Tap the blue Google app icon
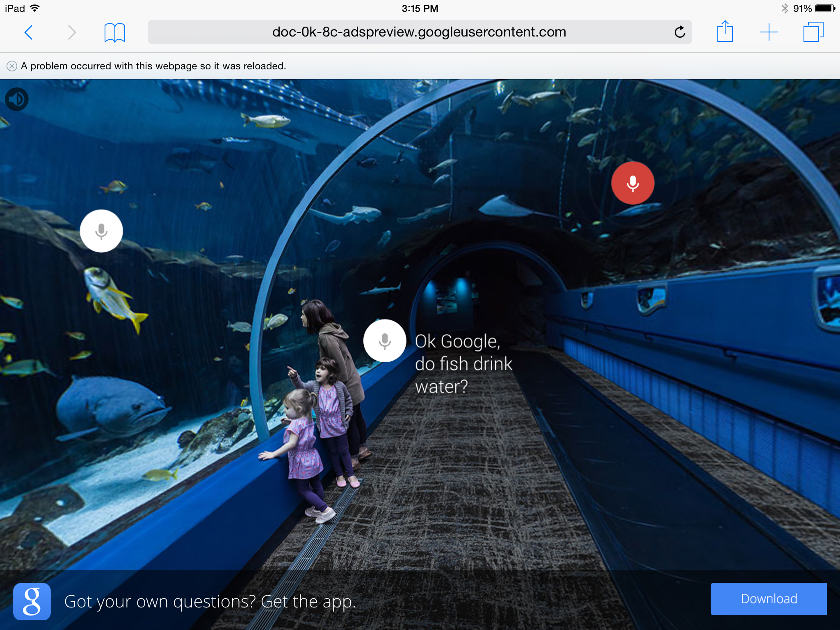 pos(32,601)
